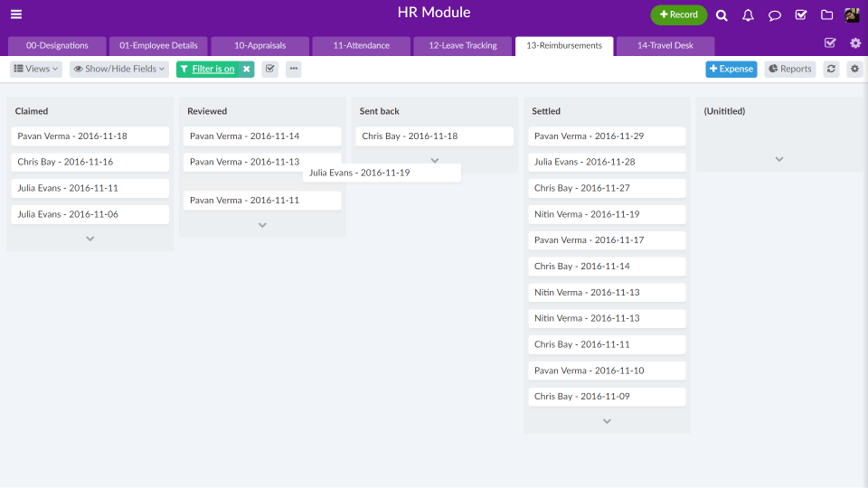
Task: Open card Chris Bay - 2016-11-09
Action: tap(607, 397)
